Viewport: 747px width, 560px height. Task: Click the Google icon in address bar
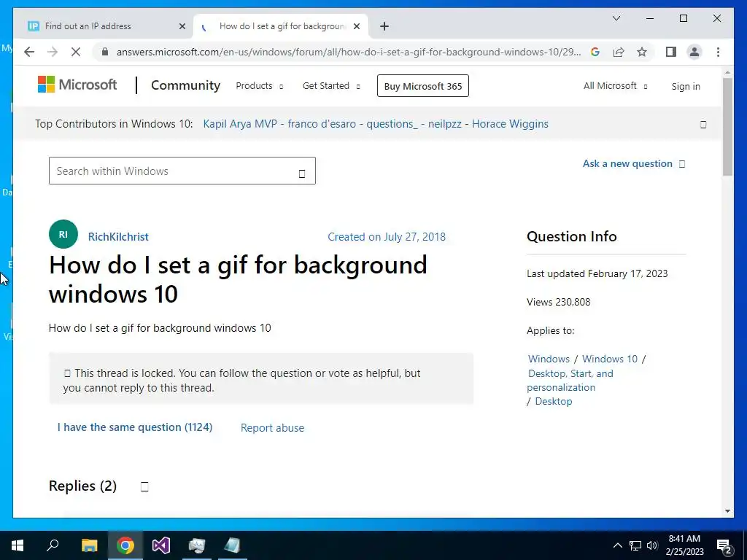(595, 52)
